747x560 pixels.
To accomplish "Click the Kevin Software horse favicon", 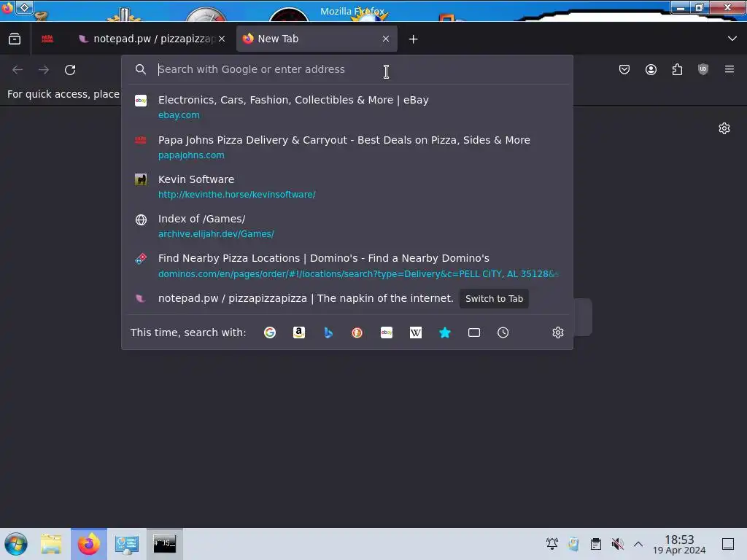I will [x=141, y=179].
